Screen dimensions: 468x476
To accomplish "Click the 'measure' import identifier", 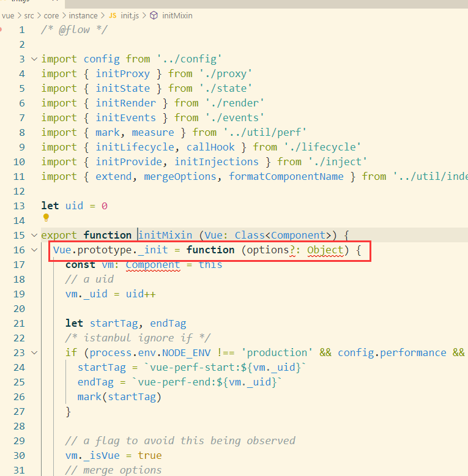I will coord(153,132).
